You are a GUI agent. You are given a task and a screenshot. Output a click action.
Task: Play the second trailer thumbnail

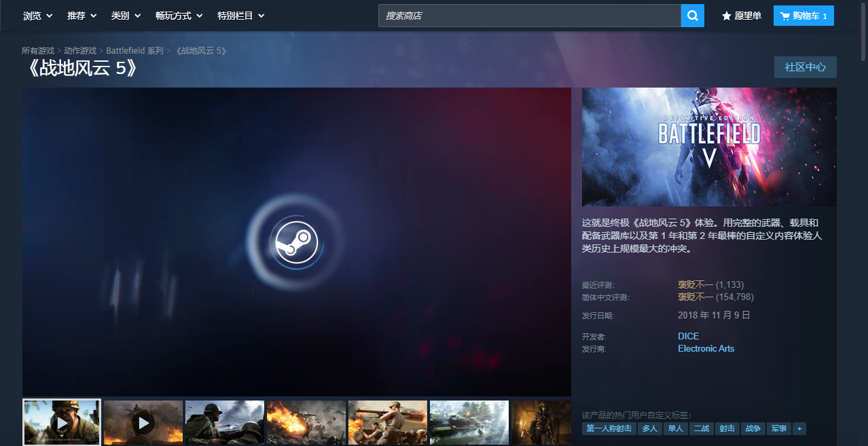143,422
